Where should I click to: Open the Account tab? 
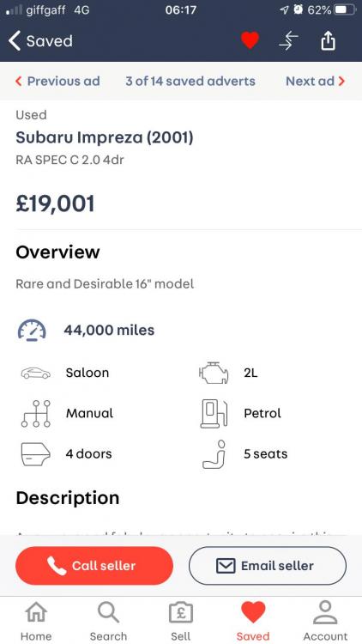click(x=325, y=621)
